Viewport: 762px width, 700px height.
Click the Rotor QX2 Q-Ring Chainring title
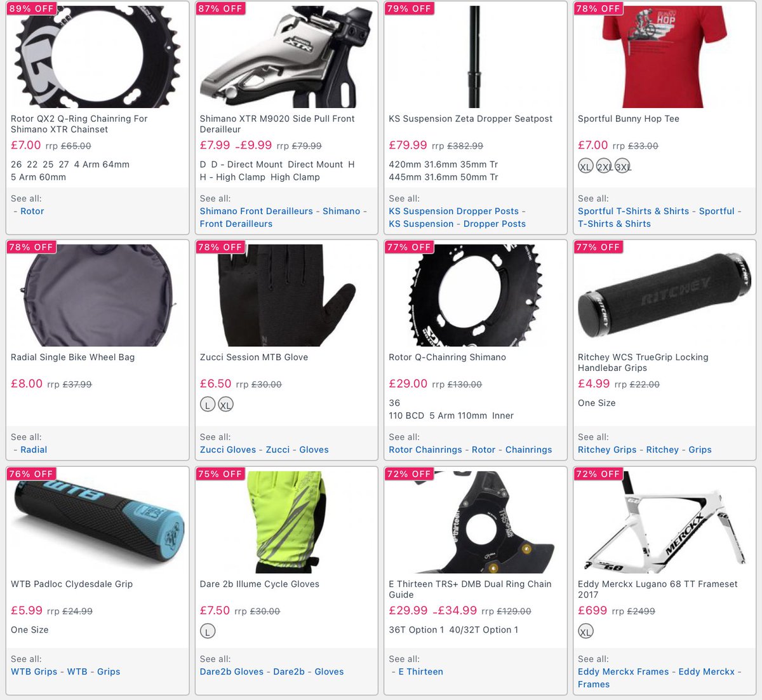[79, 124]
